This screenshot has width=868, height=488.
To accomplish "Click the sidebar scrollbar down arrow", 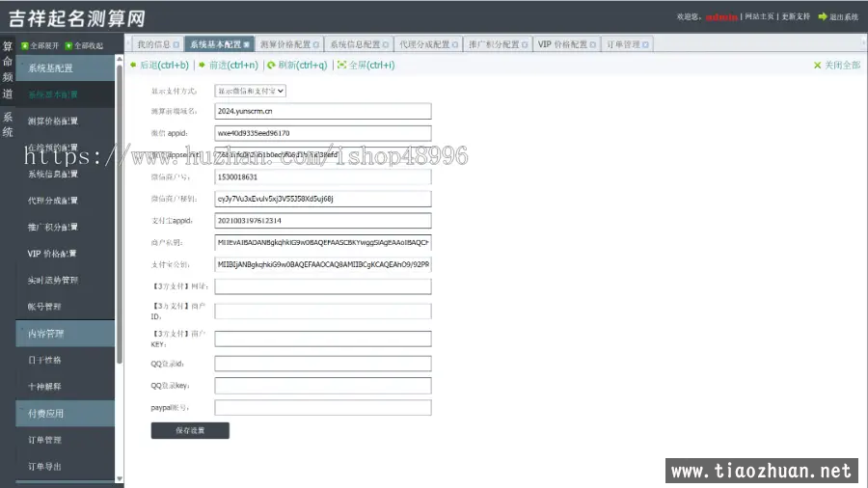I will point(120,478).
